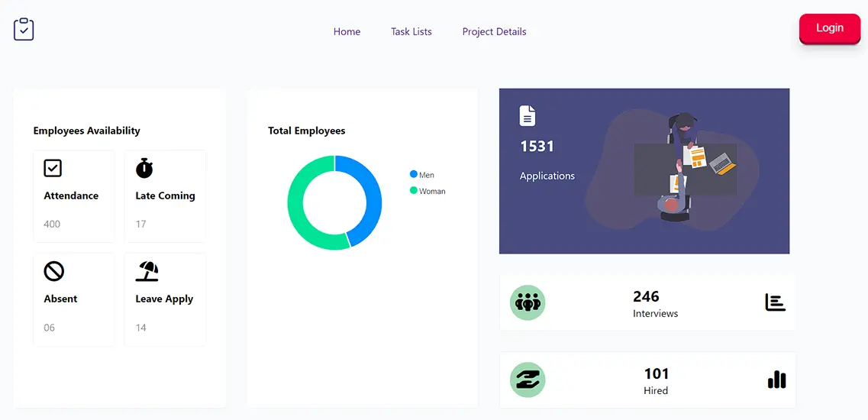This screenshot has width=868, height=420.
Task: Click the 246 interviews count
Action: (646, 296)
